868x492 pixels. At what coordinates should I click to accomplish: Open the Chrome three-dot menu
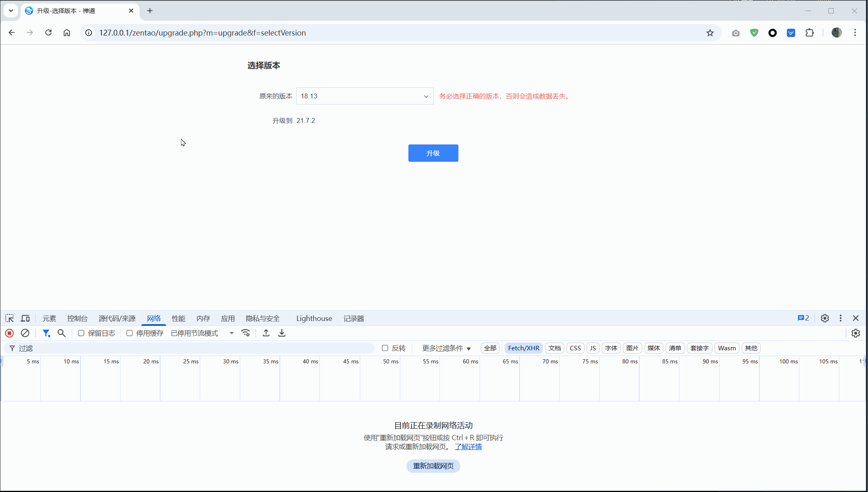pos(855,33)
